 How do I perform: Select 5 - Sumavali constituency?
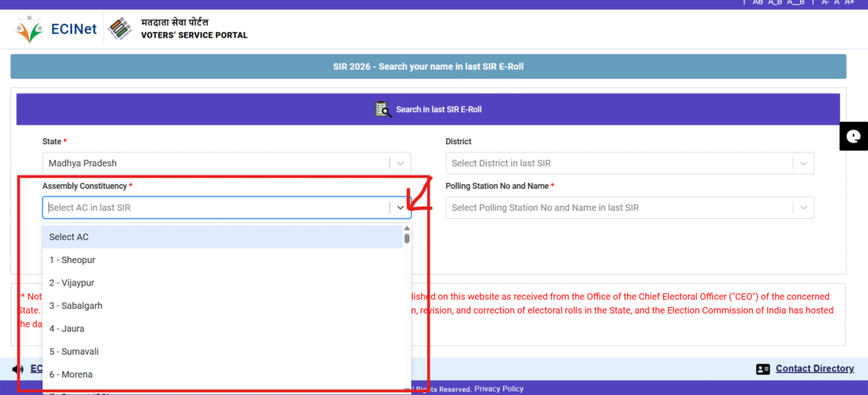pyautogui.click(x=223, y=352)
